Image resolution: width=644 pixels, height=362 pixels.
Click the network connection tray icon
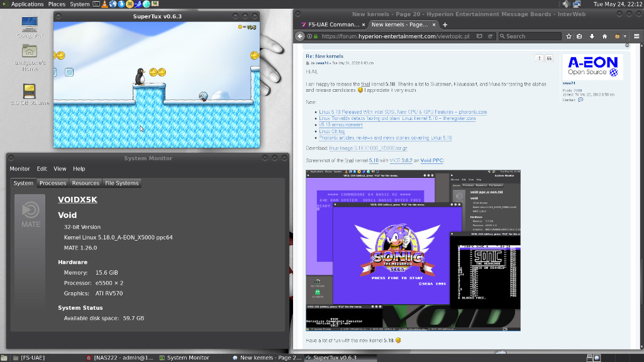577,4
